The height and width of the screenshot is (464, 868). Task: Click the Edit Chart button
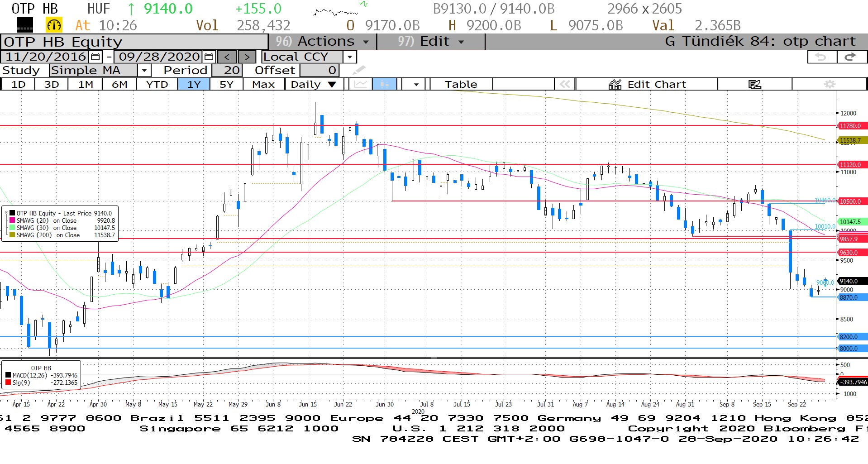[647, 84]
